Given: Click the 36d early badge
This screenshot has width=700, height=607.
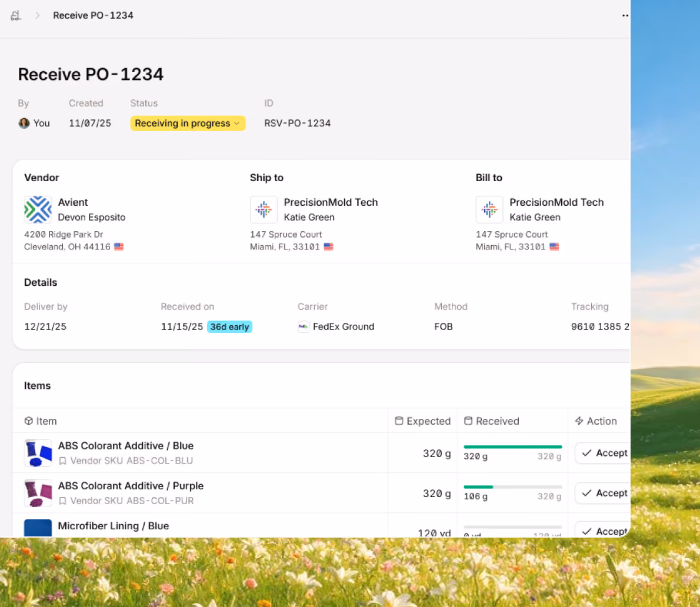Looking at the screenshot, I should point(229,326).
